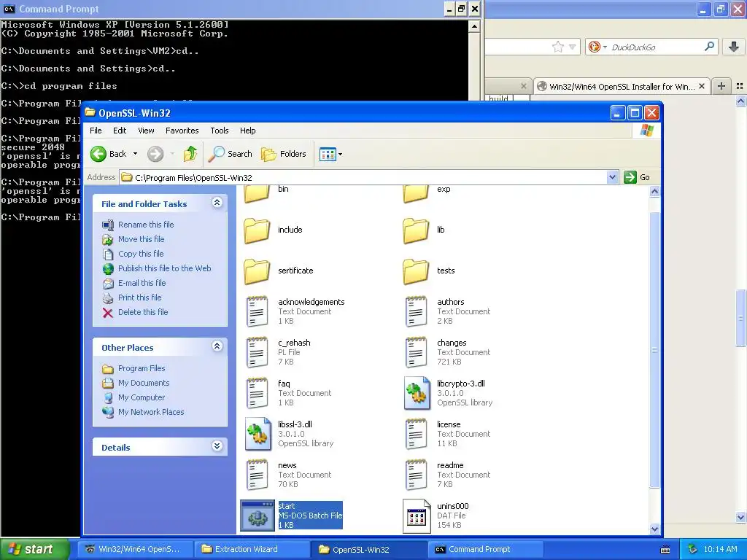The height and width of the screenshot is (560, 747).
Task: Select the changes text file icon
Action: coord(416,352)
